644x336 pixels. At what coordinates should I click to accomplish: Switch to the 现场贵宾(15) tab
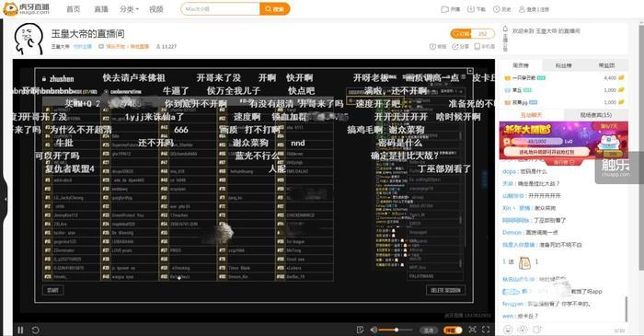click(596, 115)
